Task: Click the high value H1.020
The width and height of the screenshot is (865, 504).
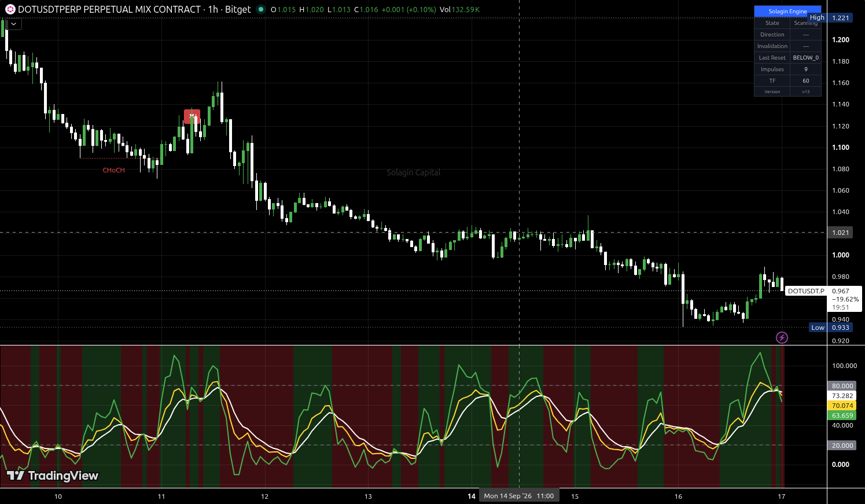Action: [311, 10]
